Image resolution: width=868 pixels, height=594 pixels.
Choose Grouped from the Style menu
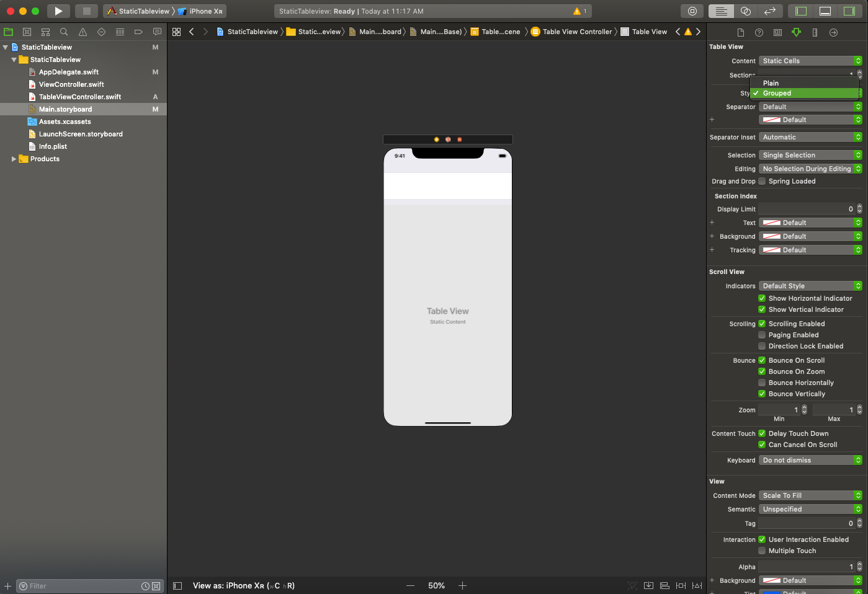[804, 93]
